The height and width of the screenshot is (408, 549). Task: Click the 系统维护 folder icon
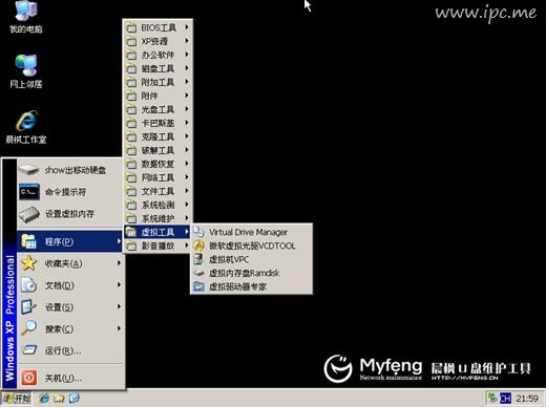(131, 219)
